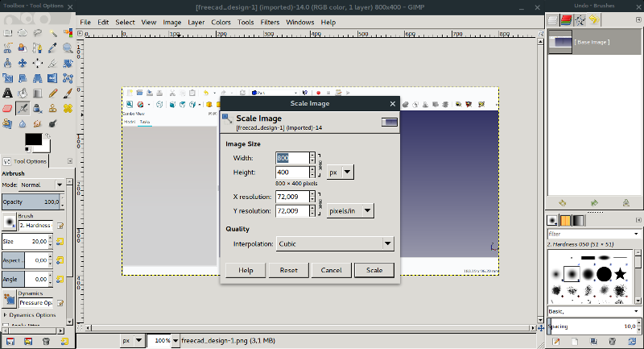Select the Move tool
This screenshot has height=349, width=644.
click(23, 64)
